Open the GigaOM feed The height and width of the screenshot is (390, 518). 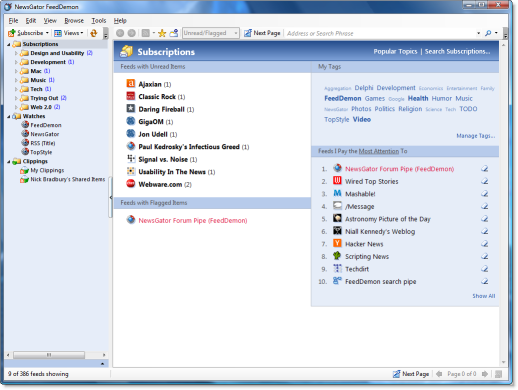(151, 122)
